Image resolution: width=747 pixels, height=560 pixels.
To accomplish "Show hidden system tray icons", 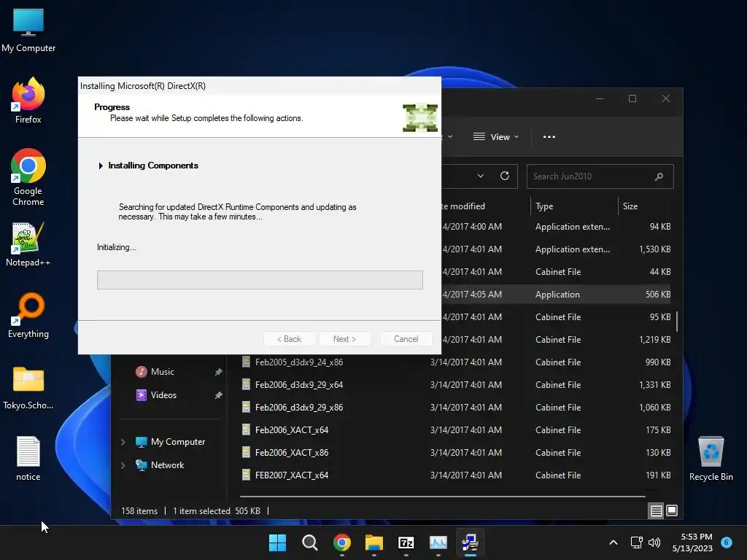I will [614, 542].
